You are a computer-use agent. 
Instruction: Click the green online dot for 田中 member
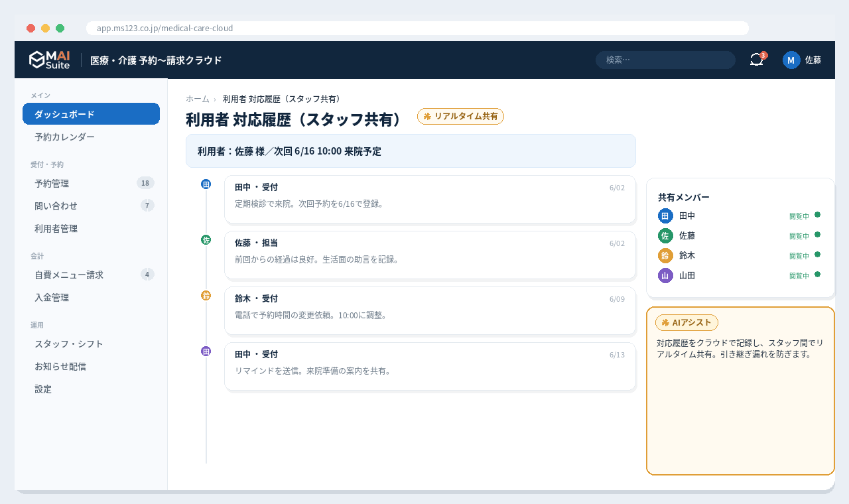[x=818, y=214]
